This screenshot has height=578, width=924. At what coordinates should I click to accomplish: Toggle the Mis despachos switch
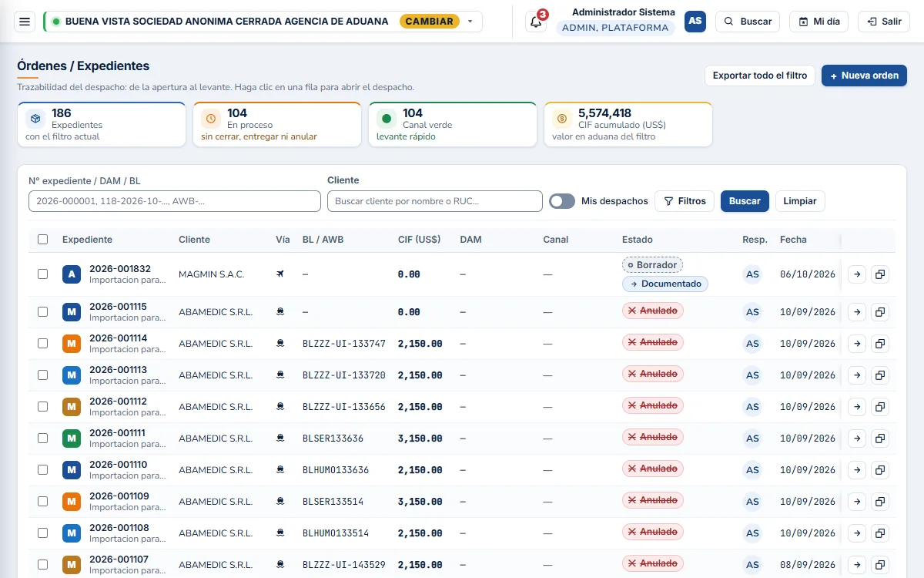pyautogui.click(x=562, y=201)
